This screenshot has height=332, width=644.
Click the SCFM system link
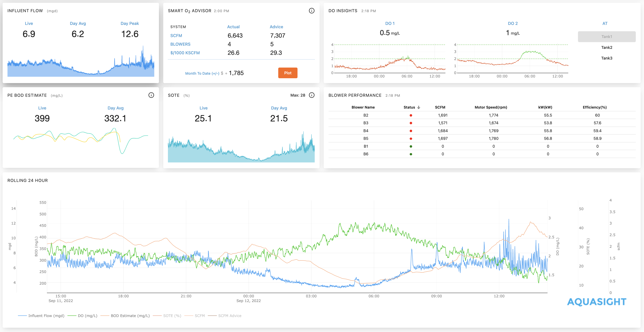[176, 36]
